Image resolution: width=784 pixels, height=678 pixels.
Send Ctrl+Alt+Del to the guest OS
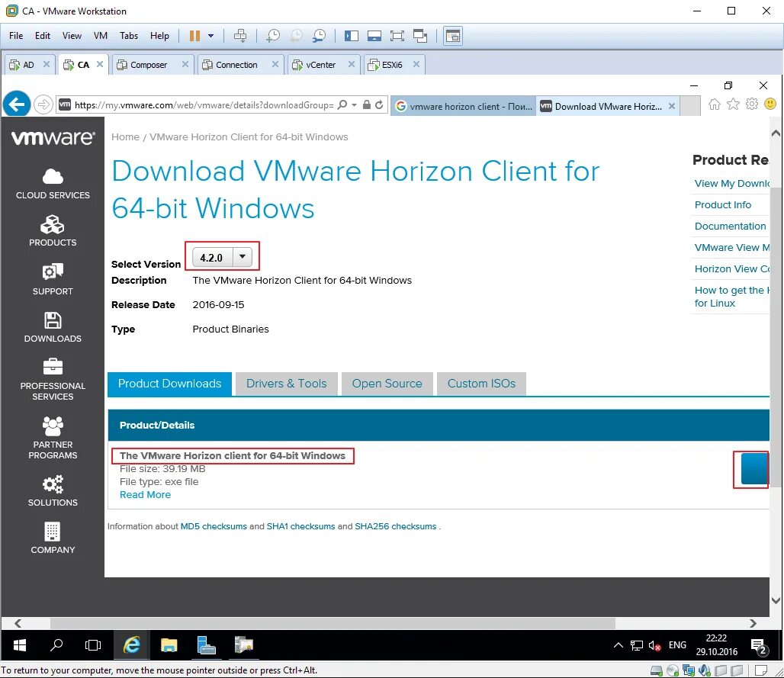(240, 35)
